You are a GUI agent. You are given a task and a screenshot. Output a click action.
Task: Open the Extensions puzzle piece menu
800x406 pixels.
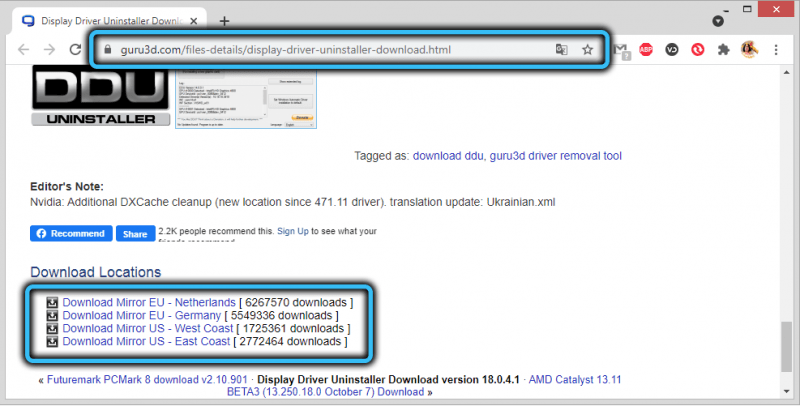click(x=723, y=49)
